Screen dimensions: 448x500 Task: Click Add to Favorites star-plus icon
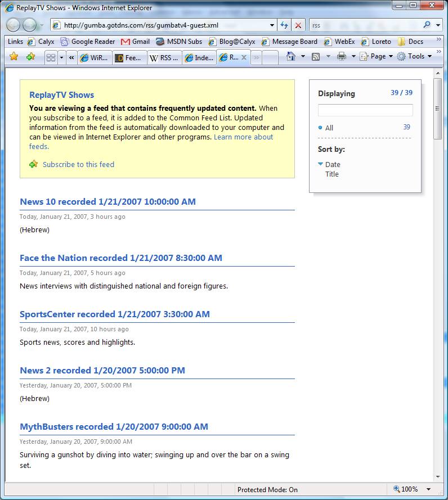click(x=30, y=57)
